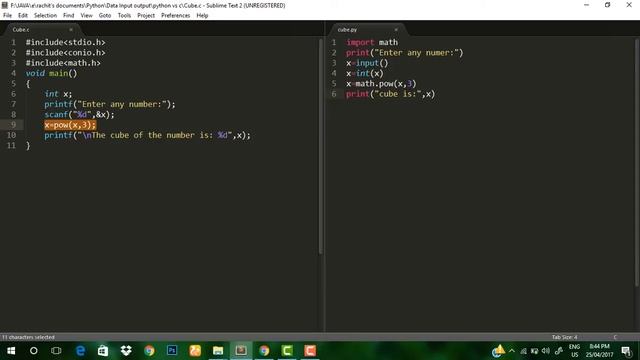Open the green Camtasia taskbar icon
Image resolution: width=640 pixels, height=360 pixels.
pos(287,351)
